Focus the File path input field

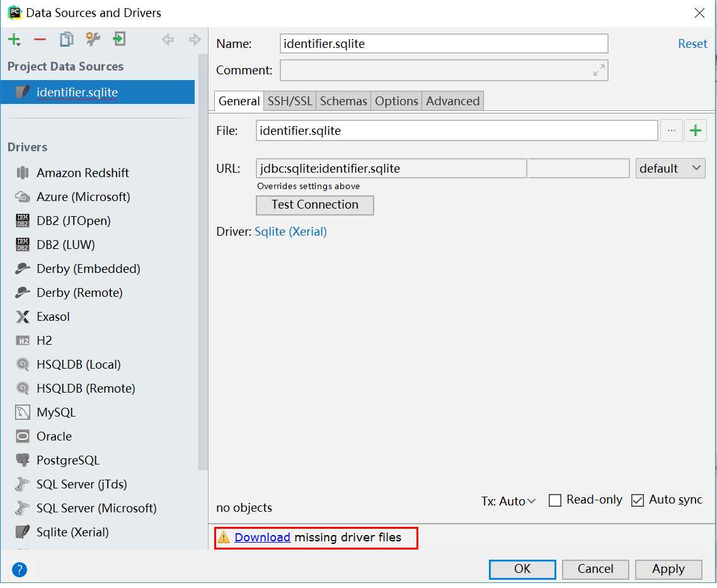point(456,130)
